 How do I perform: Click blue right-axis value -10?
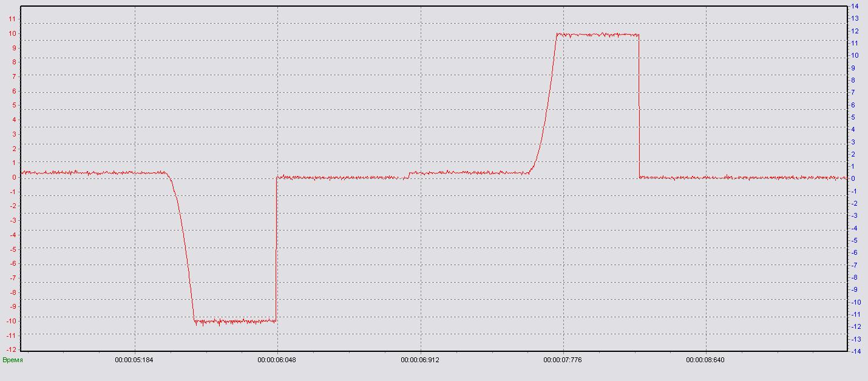coord(856,302)
